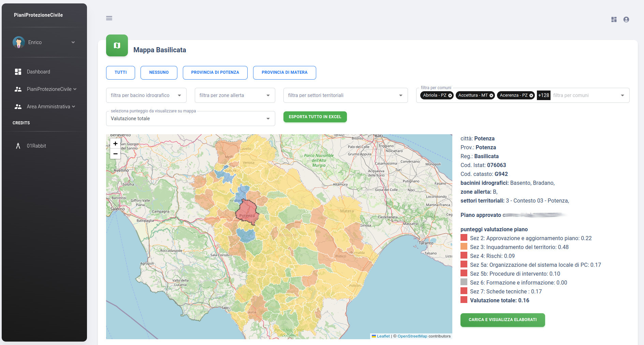Open the dashboard grid icon at top right
Image resolution: width=644 pixels, height=345 pixels.
tap(614, 19)
